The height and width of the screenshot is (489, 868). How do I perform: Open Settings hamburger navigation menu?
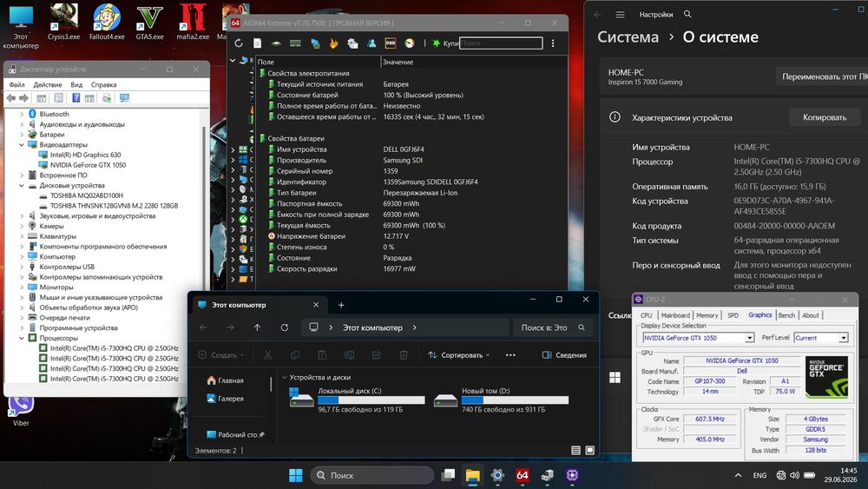point(620,15)
